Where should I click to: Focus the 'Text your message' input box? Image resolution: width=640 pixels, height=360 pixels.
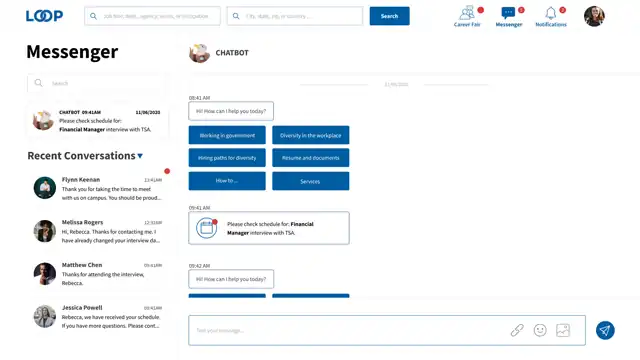387,330
